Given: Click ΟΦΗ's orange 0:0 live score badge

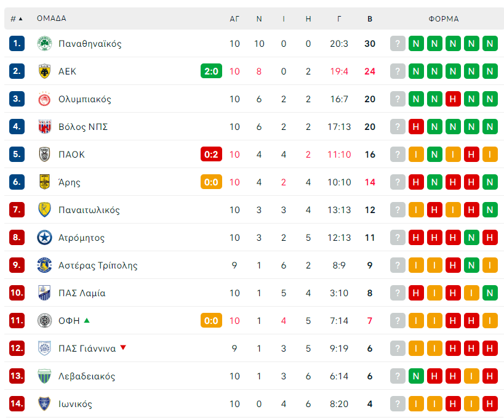Looking at the screenshot, I should click(210, 321).
